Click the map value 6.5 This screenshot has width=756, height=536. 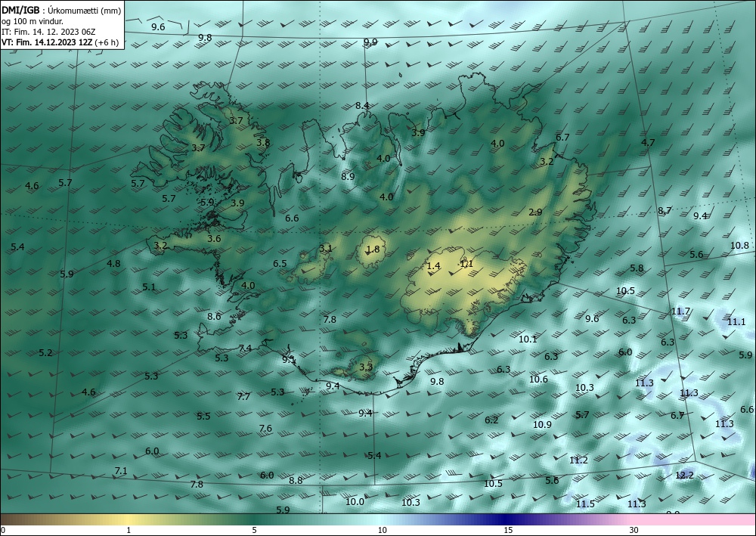[x=280, y=264]
